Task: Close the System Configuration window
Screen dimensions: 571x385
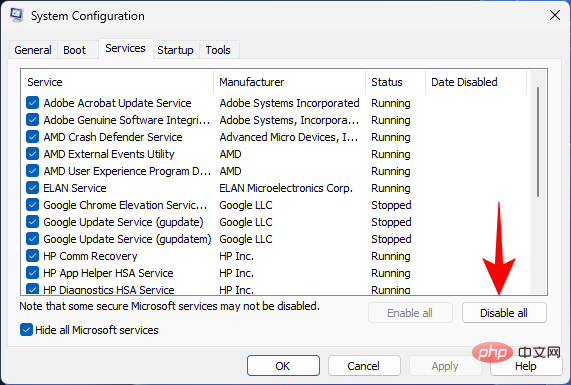Action: (x=555, y=15)
